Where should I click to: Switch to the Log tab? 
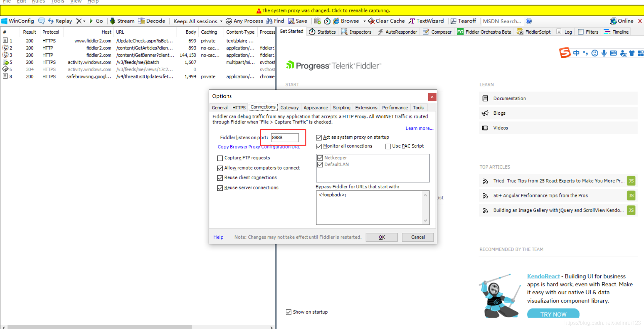564,32
